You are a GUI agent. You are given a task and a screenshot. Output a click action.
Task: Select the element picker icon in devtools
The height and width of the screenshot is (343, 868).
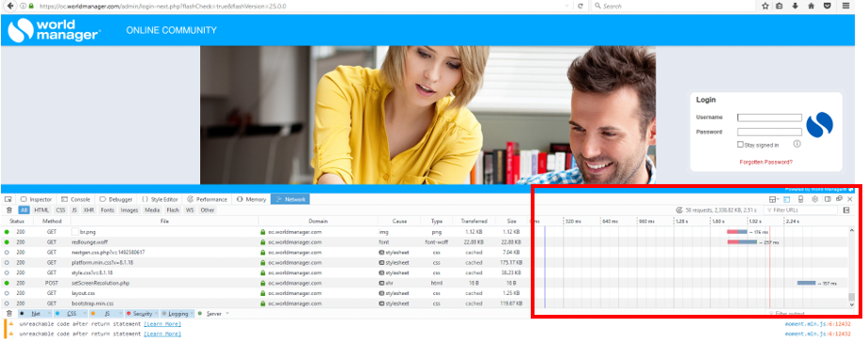[x=8, y=199]
